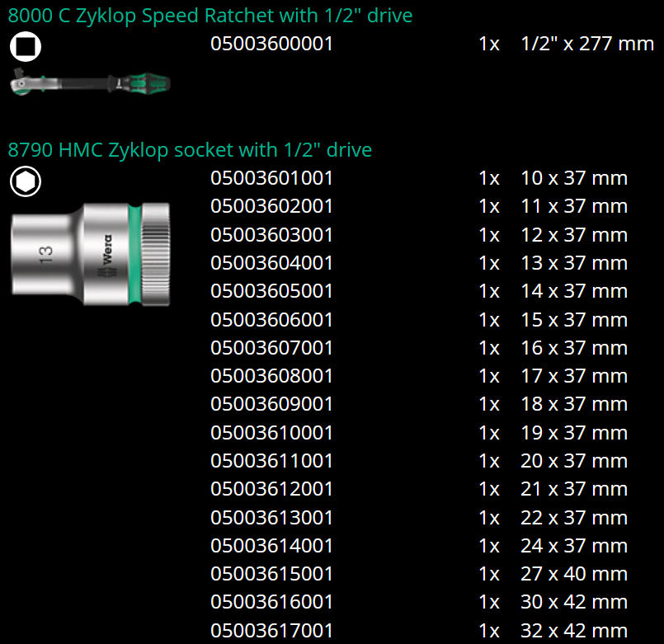Select article number 05003602001
The height and width of the screenshot is (644, 664).
point(271,207)
